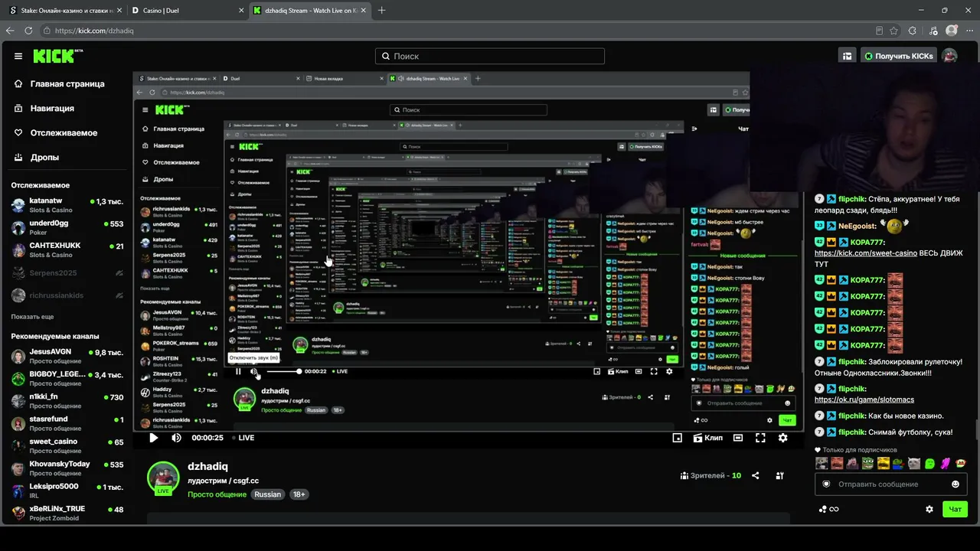Open the ok.ru slotomacs link in chat

coord(864,399)
